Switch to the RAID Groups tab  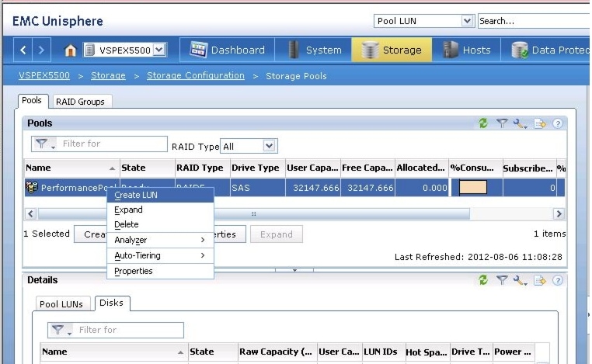[81, 102]
